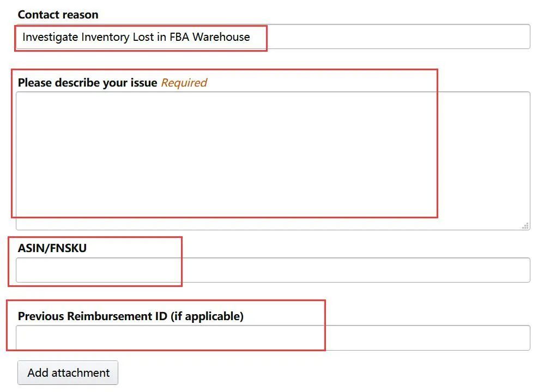Click the "ASIN/FNSKU" field label

click(52, 248)
